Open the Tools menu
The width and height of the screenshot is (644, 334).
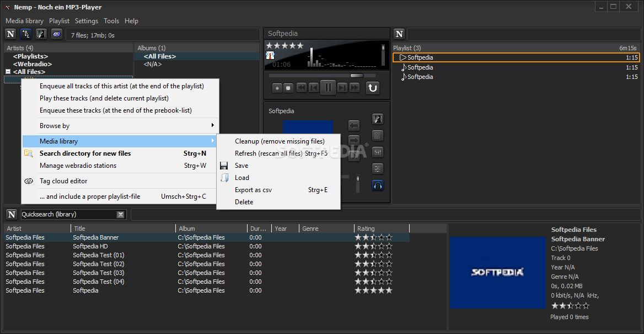coord(111,21)
